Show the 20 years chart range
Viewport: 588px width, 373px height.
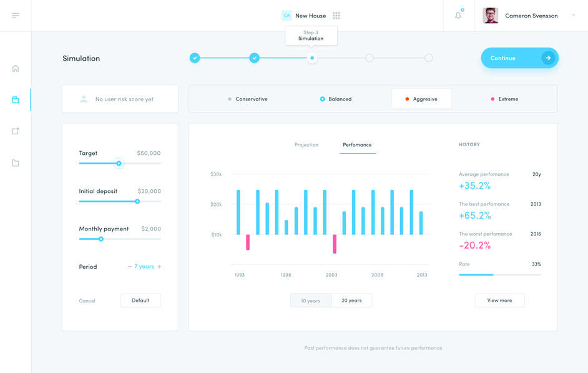click(351, 301)
